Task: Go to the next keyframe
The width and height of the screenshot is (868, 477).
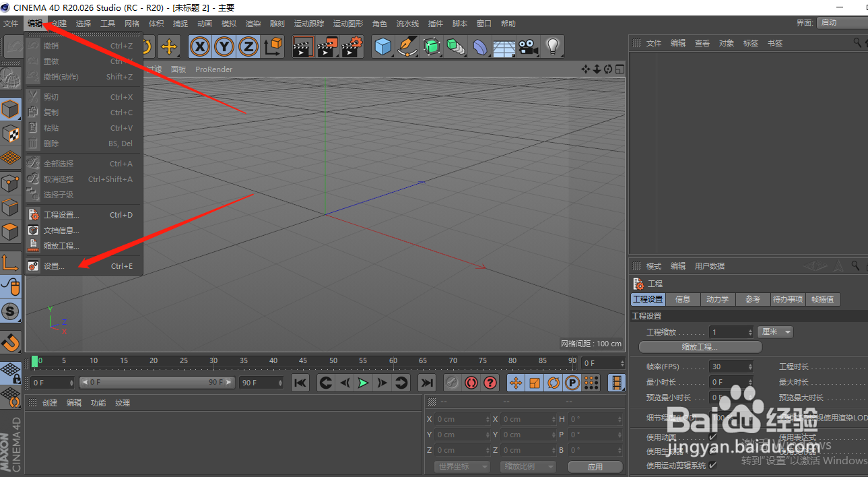Action: (x=401, y=383)
